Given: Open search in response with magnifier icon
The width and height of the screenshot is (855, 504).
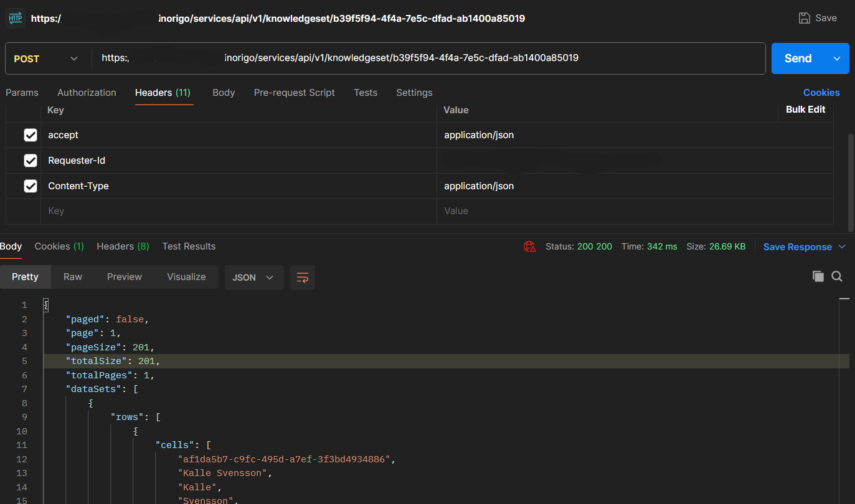Looking at the screenshot, I should pyautogui.click(x=837, y=276).
